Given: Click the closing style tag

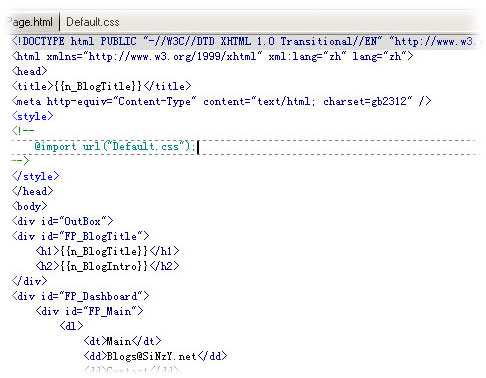Looking at the screenshot, I should [x=35, y=176].
